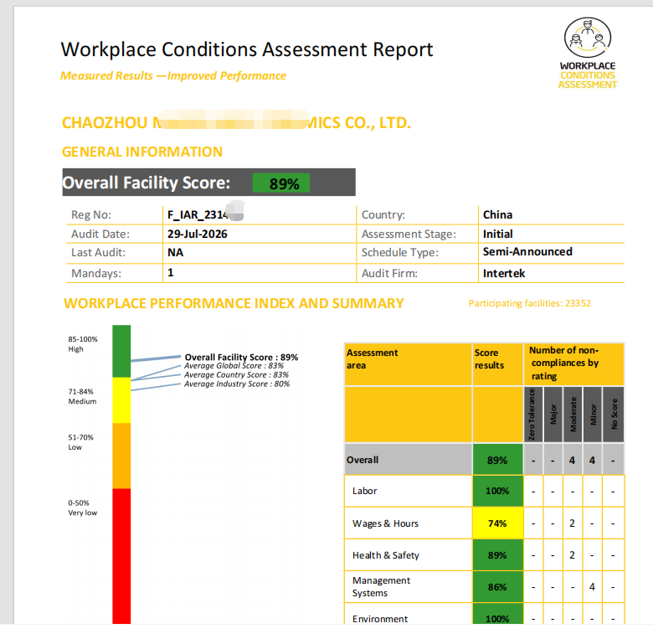Click 'Overall Facility Score:' banner label
This screenshot has height=644, width=653.
[x=146, y=183]
